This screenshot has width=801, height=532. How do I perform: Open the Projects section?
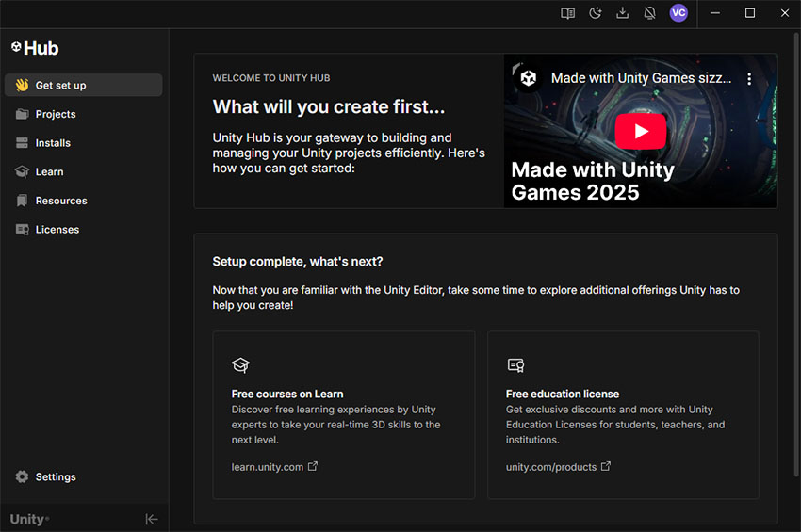coord(55,114)
